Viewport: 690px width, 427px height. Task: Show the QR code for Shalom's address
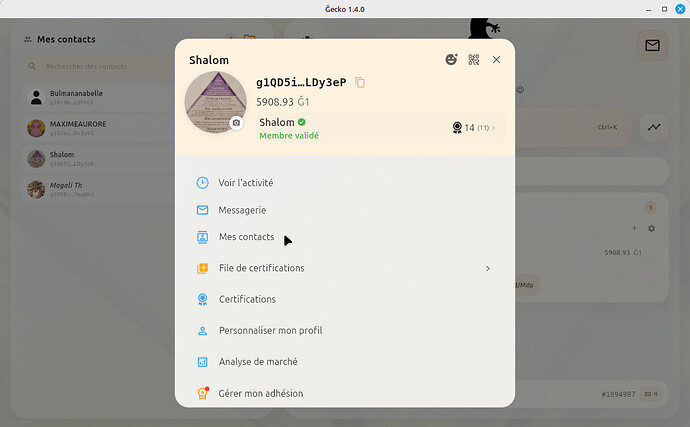(473, 59)
